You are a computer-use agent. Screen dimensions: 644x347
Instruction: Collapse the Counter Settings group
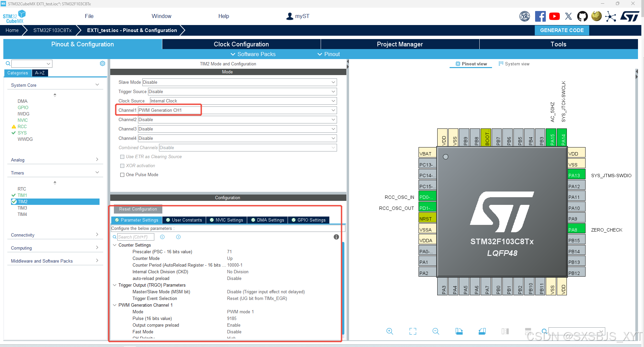coord(115,245)
